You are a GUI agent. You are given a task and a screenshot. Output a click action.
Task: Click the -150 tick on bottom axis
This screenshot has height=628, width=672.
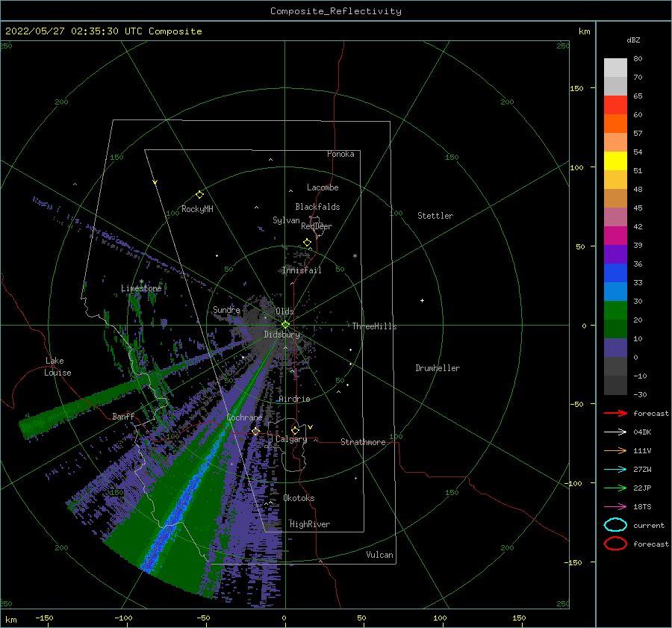coord(44,618)
